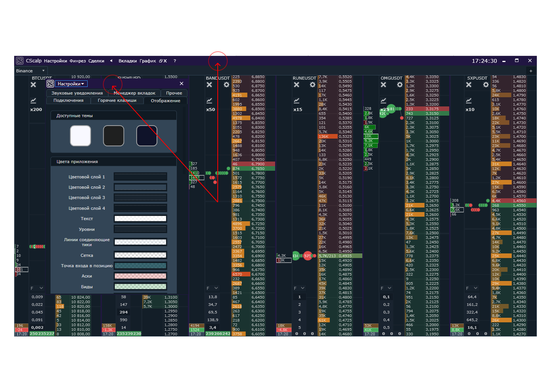Open OMGUSDT panel gear settings
This screenshot has height=392, width=551.
(x=400, y=85)
